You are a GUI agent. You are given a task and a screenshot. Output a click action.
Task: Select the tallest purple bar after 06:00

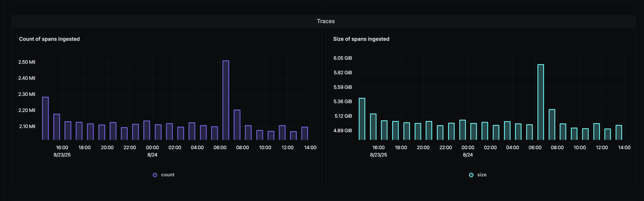point(226,100)
